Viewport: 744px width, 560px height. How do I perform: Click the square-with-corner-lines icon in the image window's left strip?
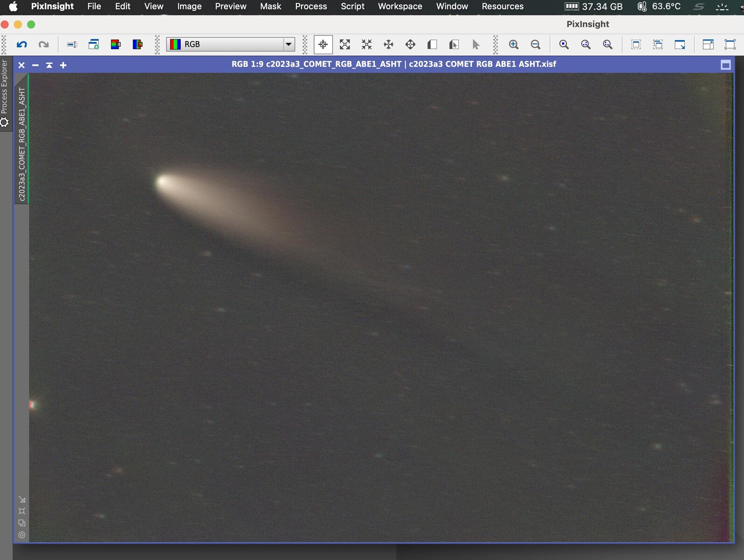point(22,511)
